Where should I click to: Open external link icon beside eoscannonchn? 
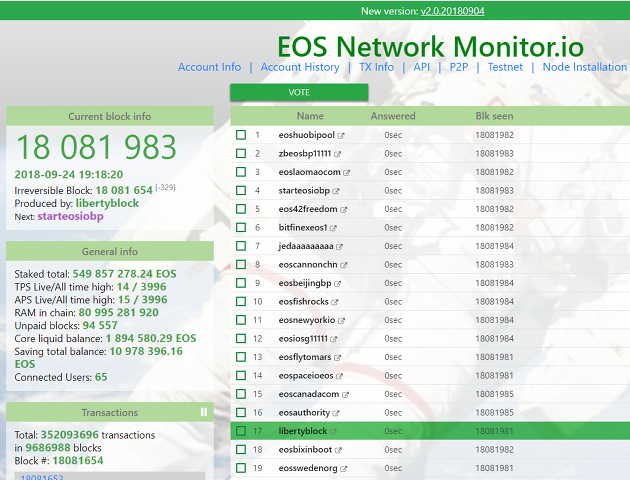[x=344, y=265]
